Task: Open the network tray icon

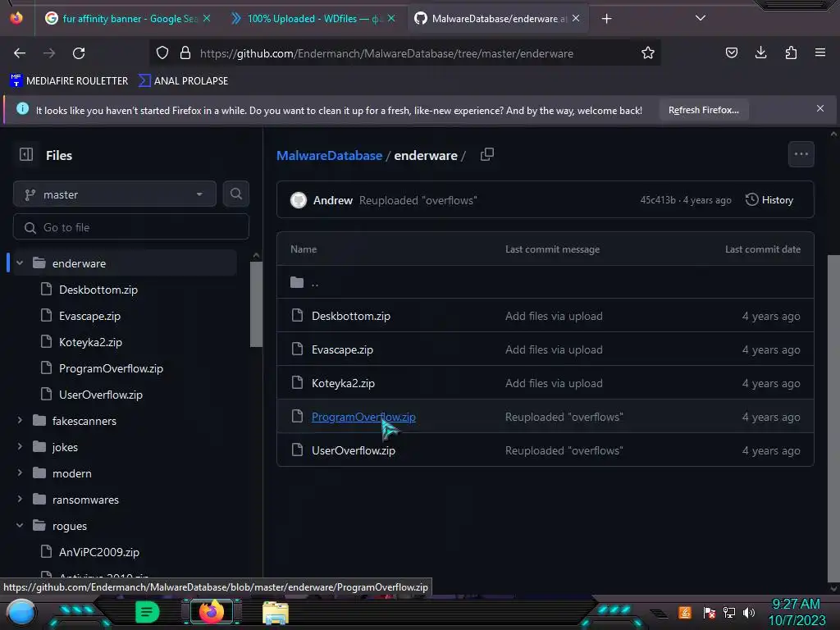Action: 729,612
